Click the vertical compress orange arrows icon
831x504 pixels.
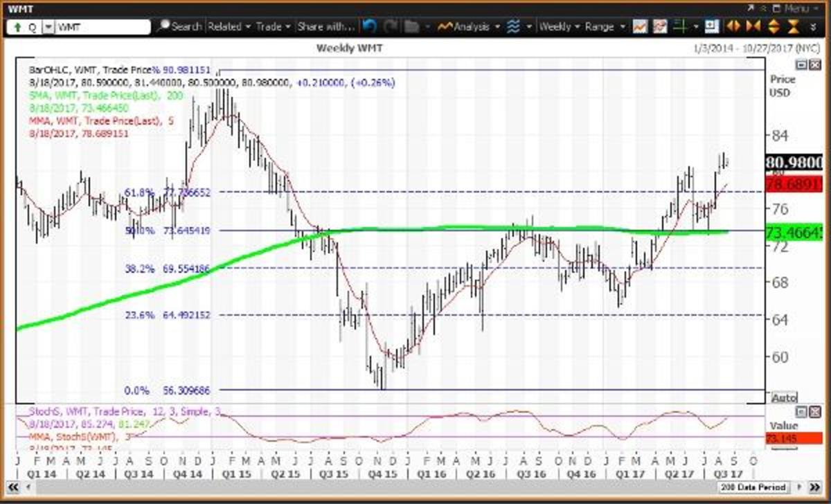coord(794,26)
